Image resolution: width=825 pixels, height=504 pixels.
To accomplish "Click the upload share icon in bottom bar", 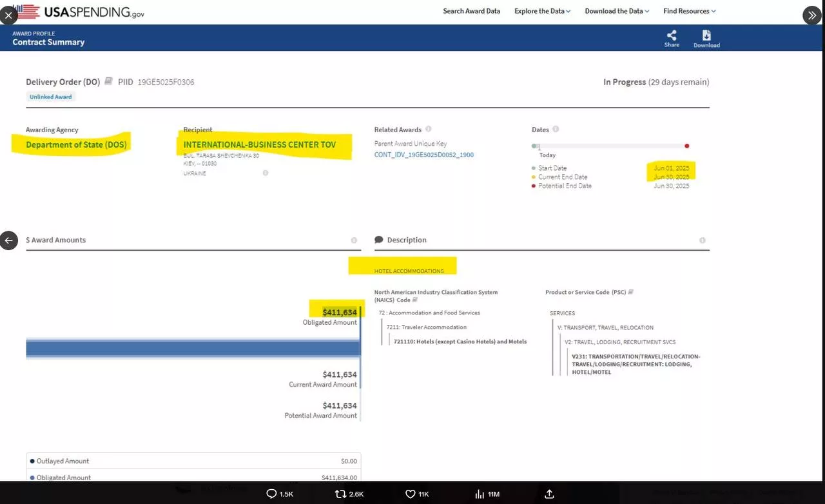I will point(549,494).
